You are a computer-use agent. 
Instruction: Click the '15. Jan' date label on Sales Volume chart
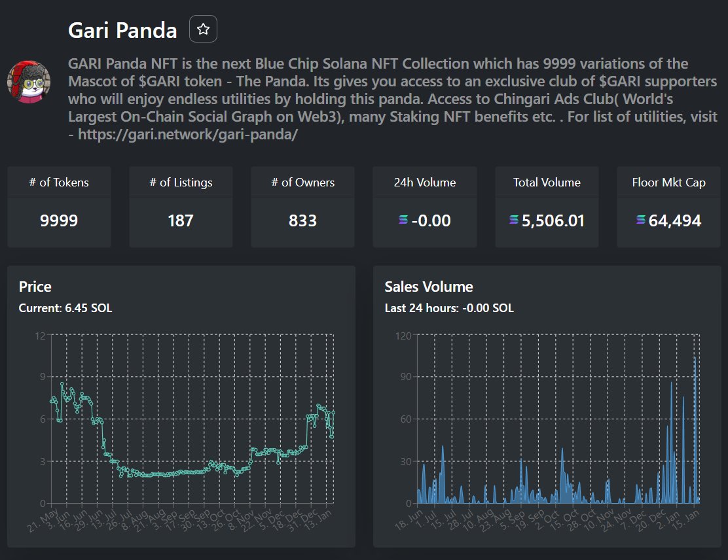pos(685,519)
